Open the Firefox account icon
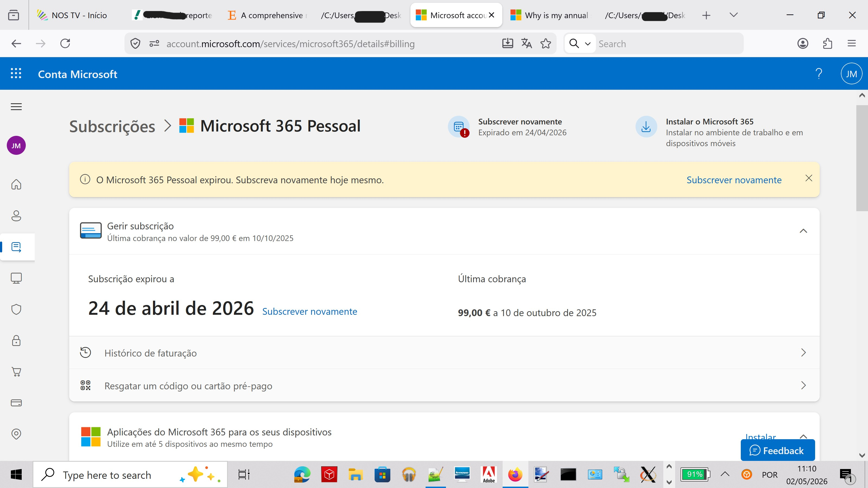Viewport: 868px width, 488px height. [x=803, y=43]
